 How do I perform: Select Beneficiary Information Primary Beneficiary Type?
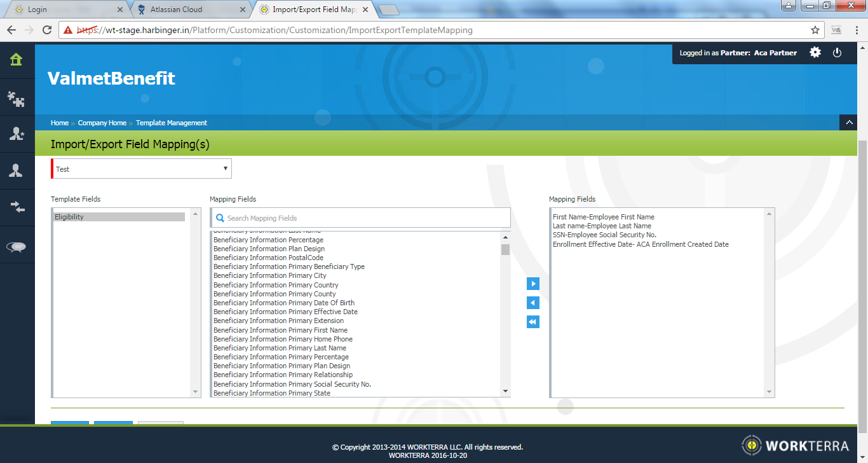pos(289,266)
